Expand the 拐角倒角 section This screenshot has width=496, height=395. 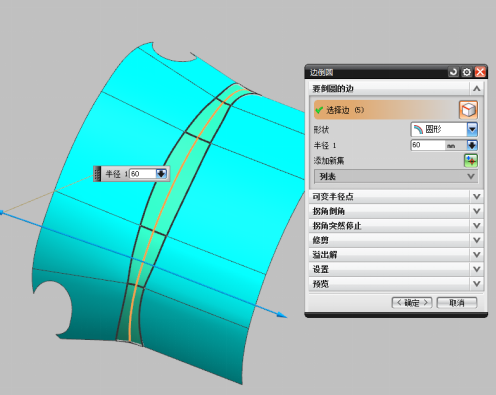click(x=396, y=211)
